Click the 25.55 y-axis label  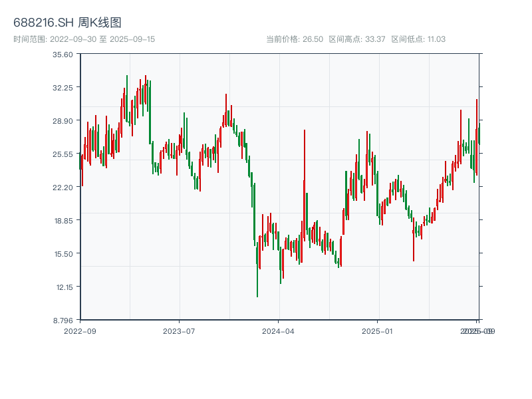pos(63,154)
